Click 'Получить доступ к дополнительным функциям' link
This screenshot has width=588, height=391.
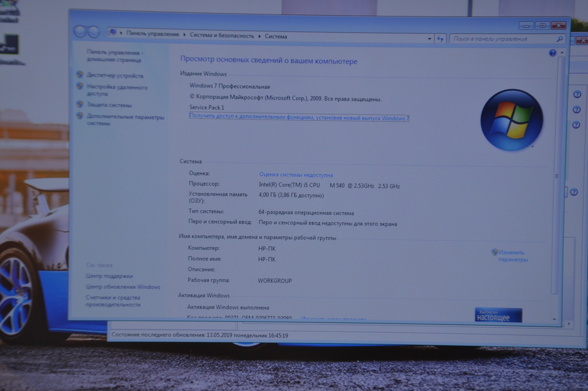(299, 117)
